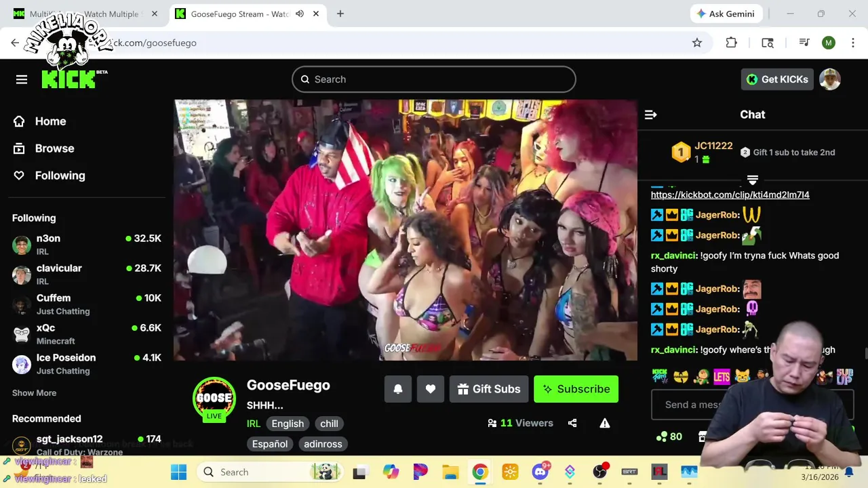The height and width of the screenshot is (488, 868).
Task: Click JC11222 top gifter name
Action: click(713, 146)
